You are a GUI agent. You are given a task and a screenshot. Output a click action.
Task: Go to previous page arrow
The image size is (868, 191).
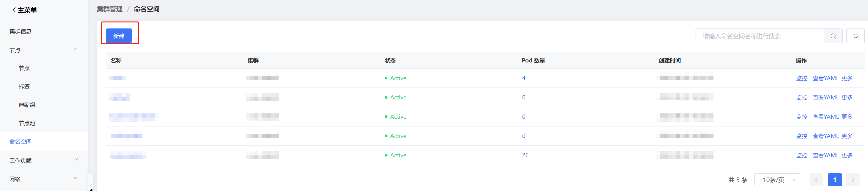pos(816,180)
